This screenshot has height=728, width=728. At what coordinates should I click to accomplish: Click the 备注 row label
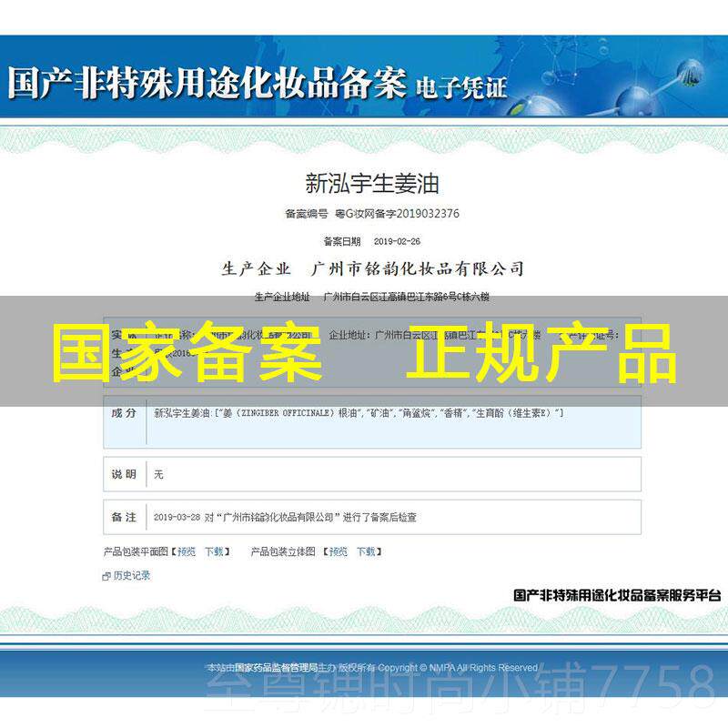coord(124,517)
